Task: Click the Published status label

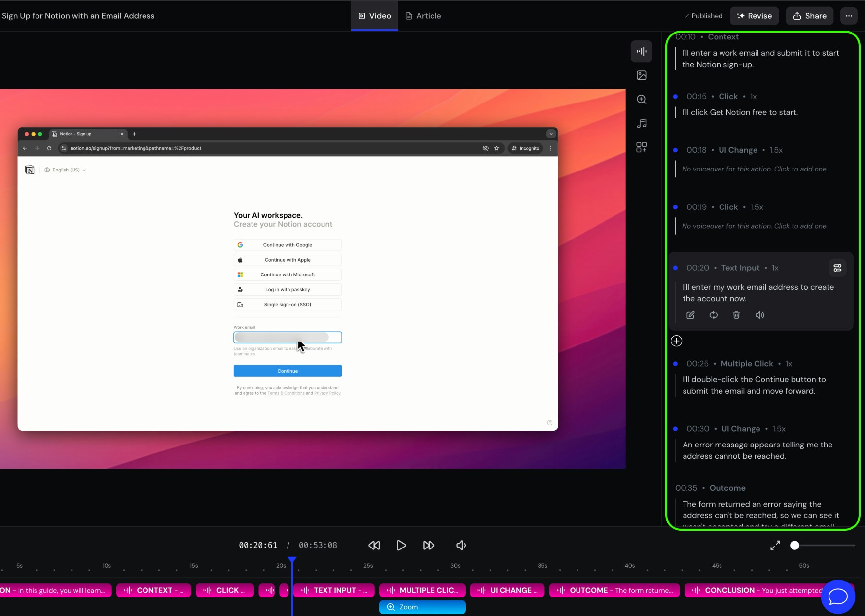Action: [x=703, y=16]
